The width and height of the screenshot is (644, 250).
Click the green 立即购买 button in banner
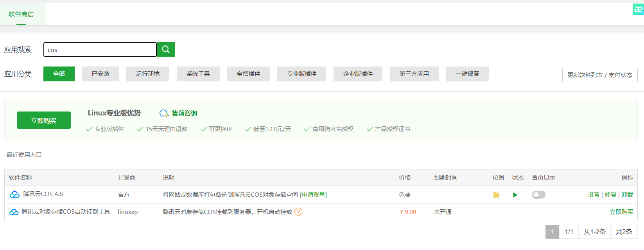click(x=44, y=120)
